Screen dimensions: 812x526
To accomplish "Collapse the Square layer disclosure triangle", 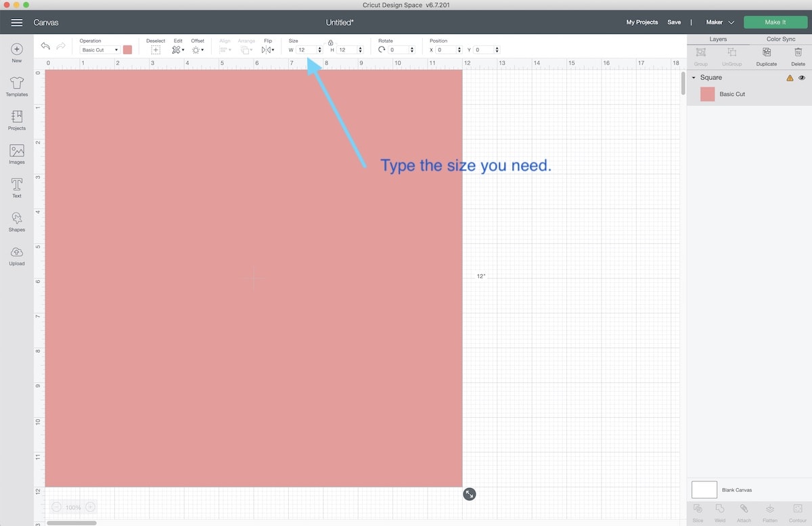I will point(693,77).
